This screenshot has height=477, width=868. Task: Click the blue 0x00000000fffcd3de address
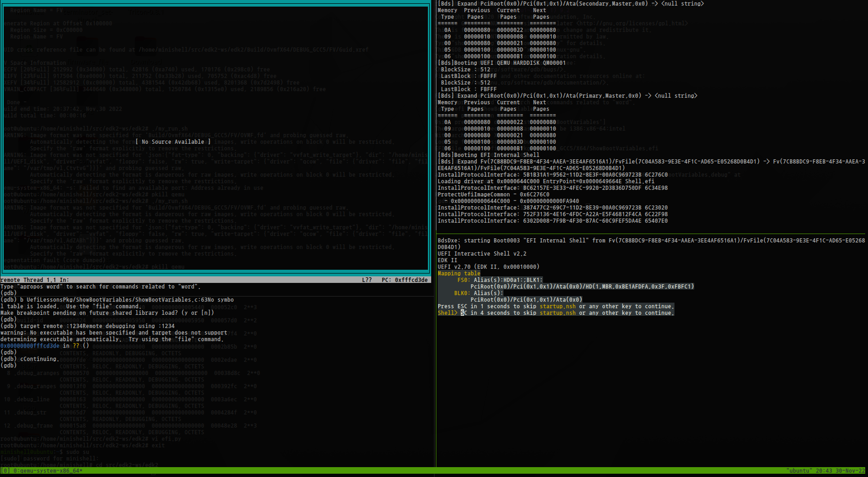30,345
